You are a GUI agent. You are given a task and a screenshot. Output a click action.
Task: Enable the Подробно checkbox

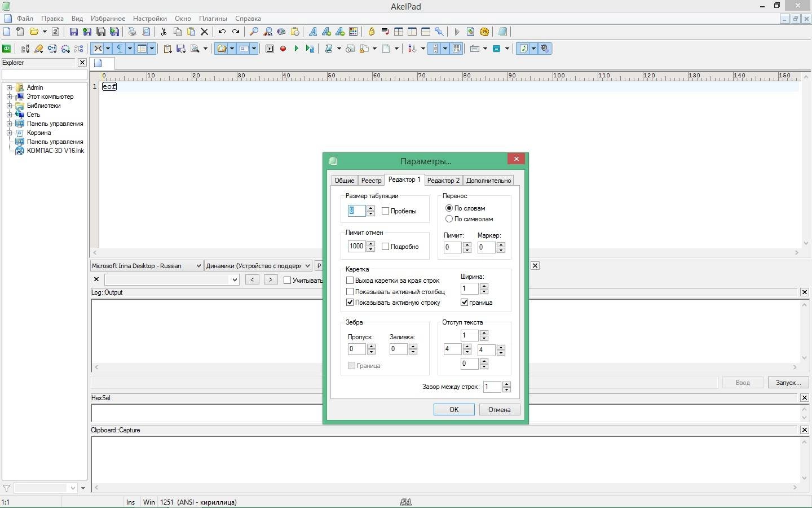pos(386,247)
